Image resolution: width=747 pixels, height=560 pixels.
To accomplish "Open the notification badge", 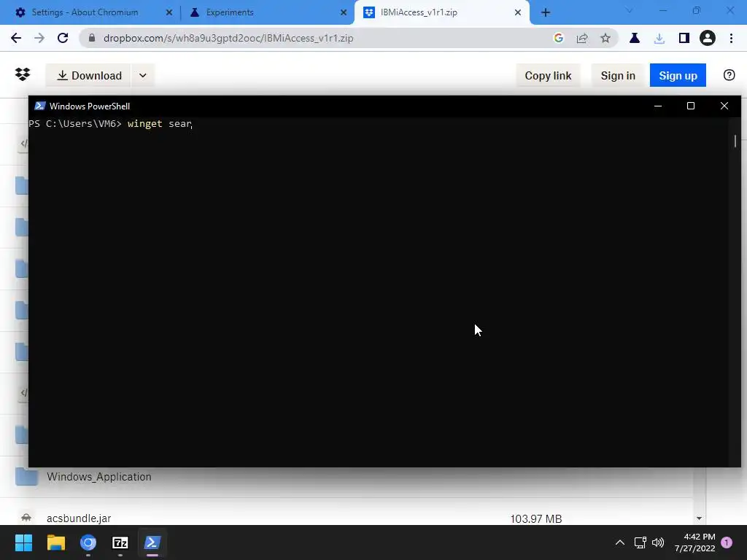I will tap(727, 542).
